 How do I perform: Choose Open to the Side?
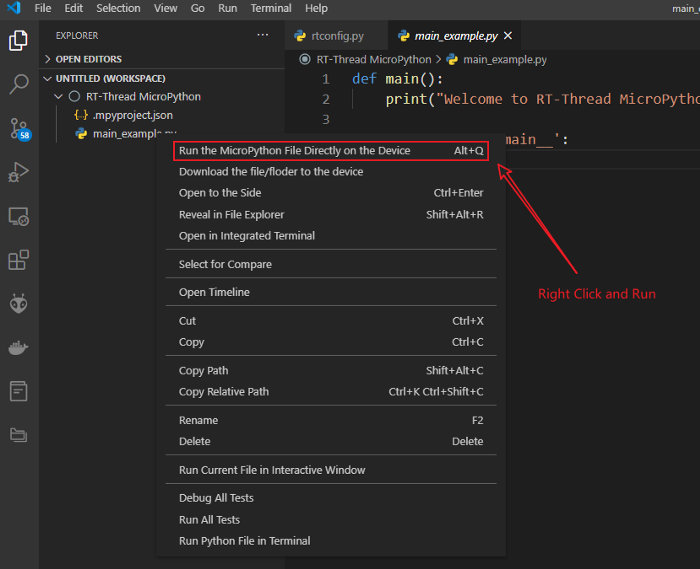point(331,193)
